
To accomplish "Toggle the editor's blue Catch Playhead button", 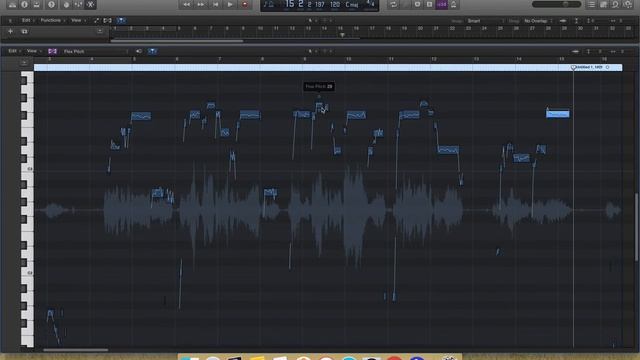I will click(x=152, y=51).
